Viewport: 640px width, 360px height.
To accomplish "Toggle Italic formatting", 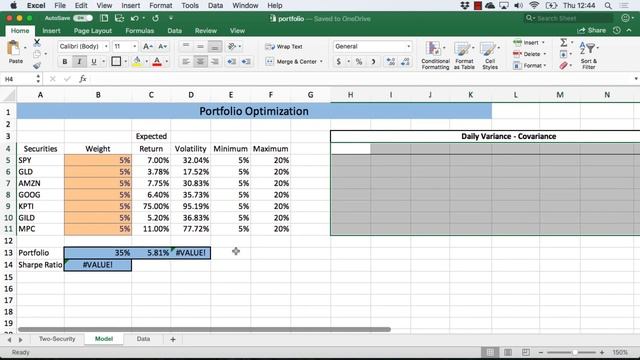I will click(x=79, y=62).
